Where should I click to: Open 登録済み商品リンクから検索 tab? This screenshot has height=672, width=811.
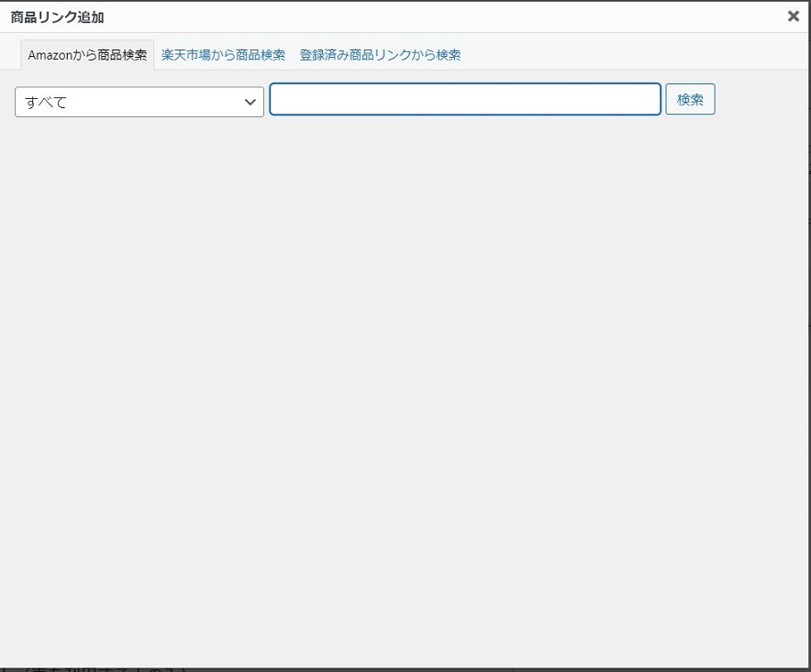pyautogui.click(x=380, y=55)
